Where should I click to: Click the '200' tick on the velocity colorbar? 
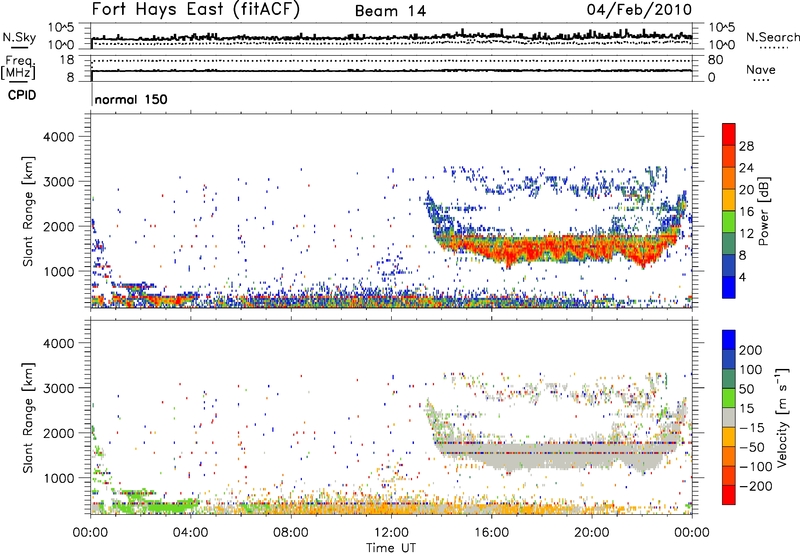(751, 350)
